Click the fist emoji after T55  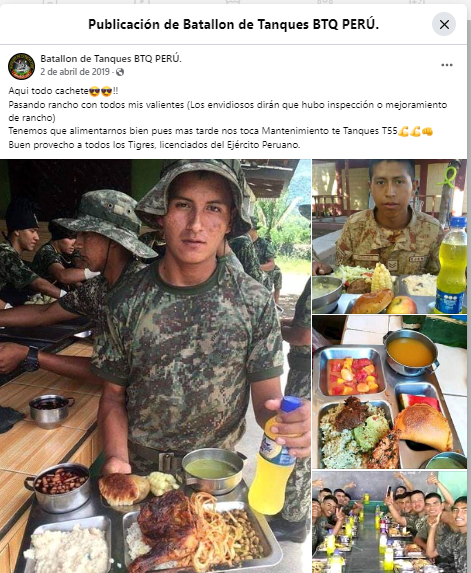427,131
